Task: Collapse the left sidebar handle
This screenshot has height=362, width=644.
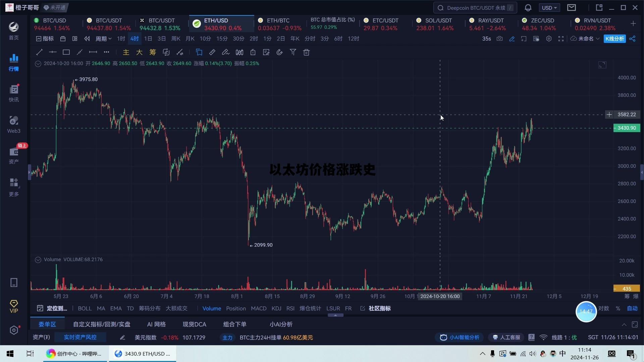Action: pos(29,172)
